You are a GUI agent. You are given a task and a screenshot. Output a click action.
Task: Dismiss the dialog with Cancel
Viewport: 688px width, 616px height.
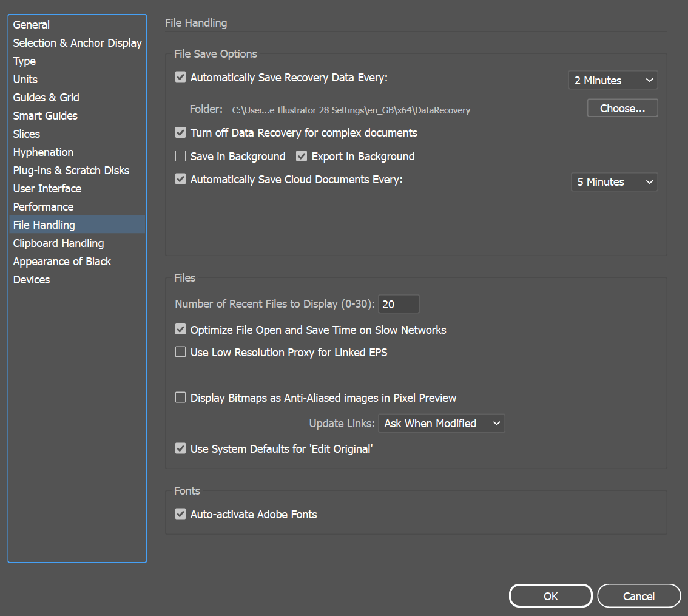tap(639, 595)
